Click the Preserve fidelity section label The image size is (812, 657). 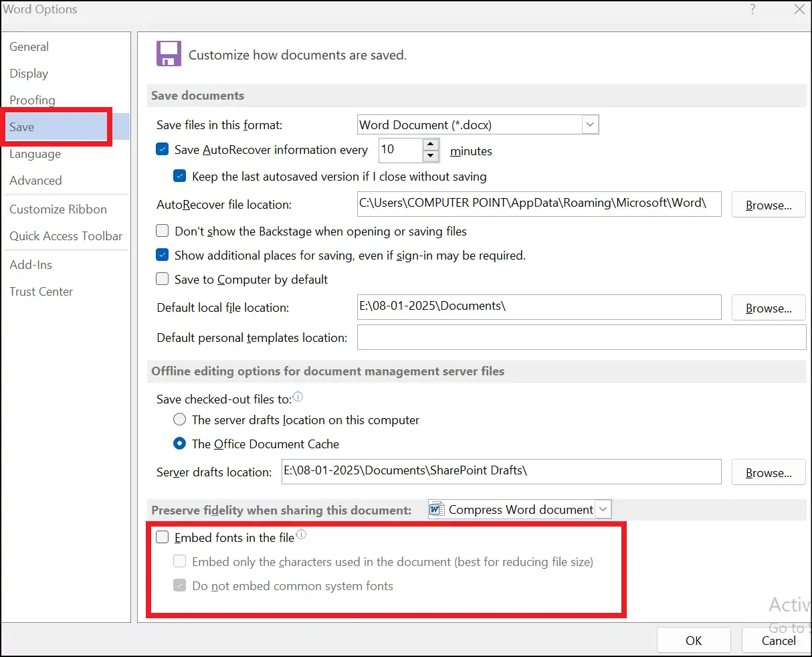pos(282,510)
